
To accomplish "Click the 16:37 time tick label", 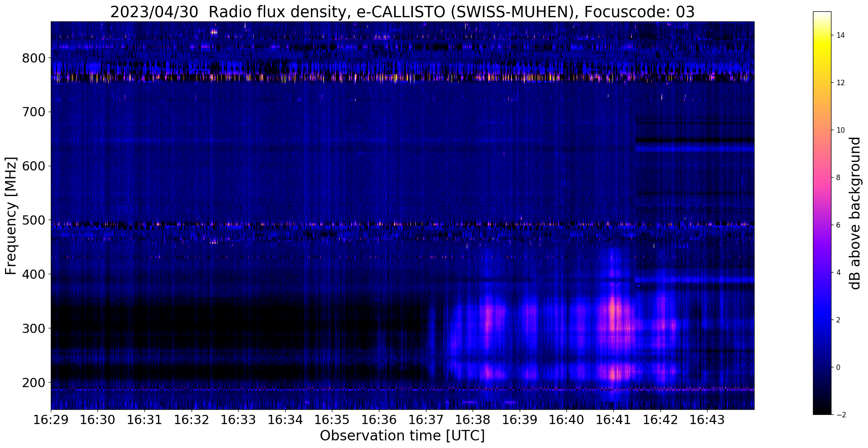I will coord(426,419).
